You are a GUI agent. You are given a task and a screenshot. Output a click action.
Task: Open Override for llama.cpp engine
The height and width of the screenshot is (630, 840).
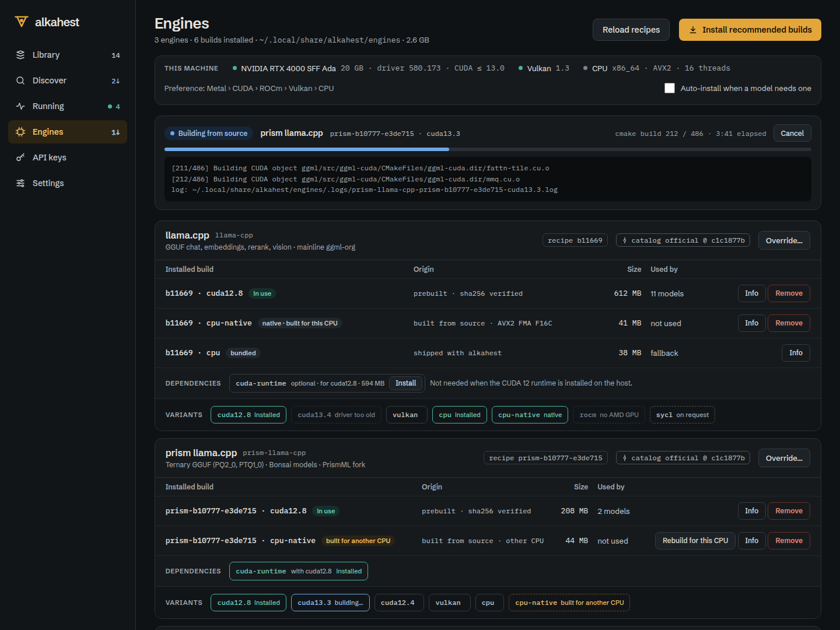pyautogui.click(x=784, y=240)
